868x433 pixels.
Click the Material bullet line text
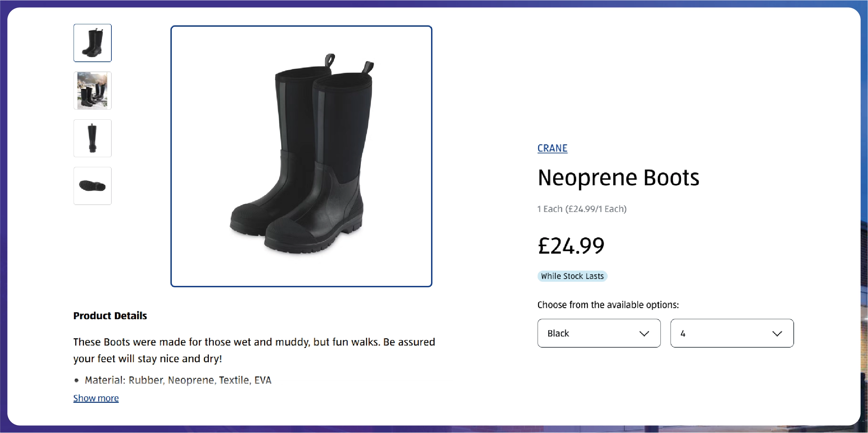[x=178, y=380]
